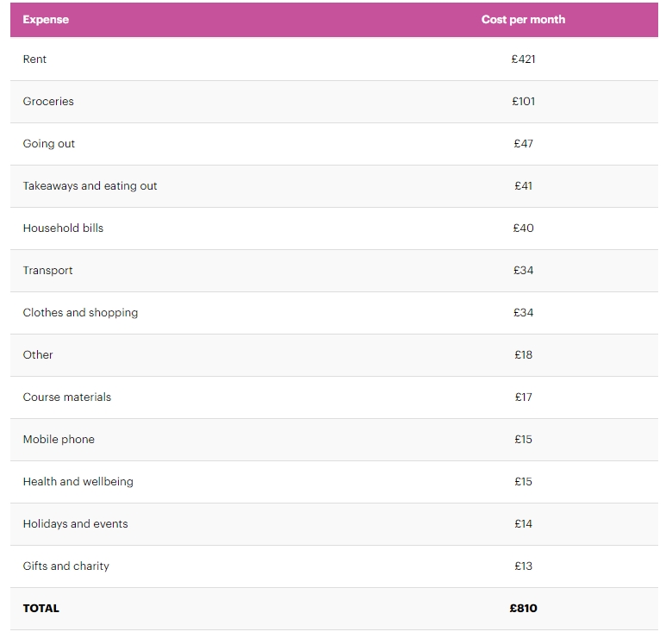Click the Expense column header

click(x=46, y=19)
